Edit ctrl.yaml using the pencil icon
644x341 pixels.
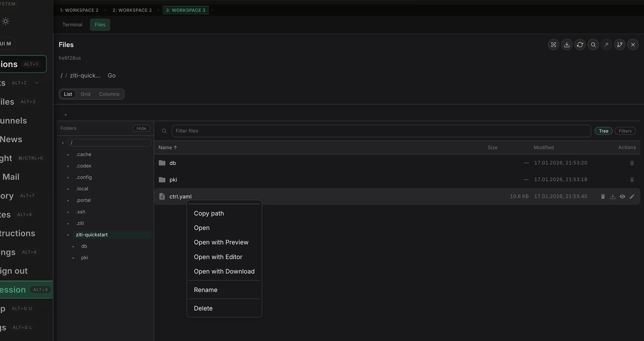pos(632,196)
